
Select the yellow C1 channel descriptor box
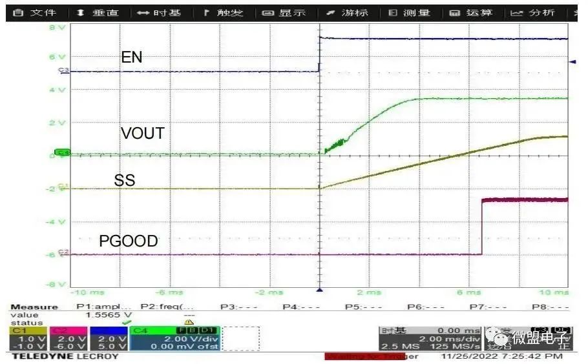28,339
